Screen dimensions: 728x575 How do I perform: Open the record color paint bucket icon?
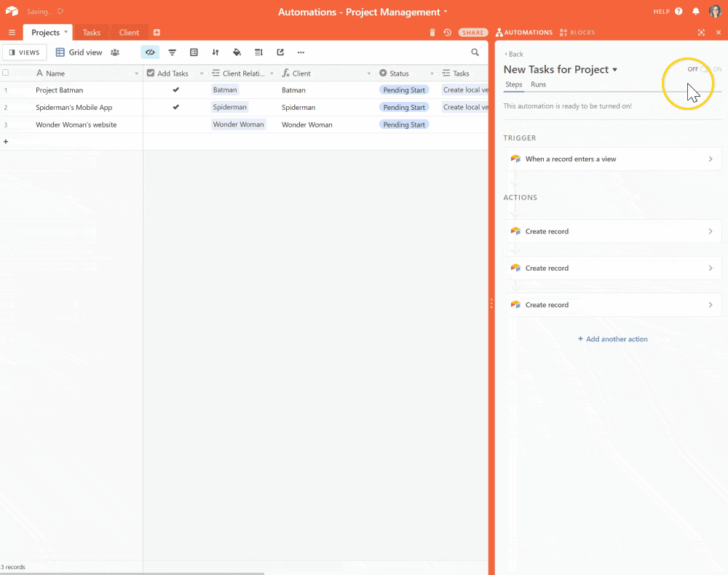pos(237,52)
